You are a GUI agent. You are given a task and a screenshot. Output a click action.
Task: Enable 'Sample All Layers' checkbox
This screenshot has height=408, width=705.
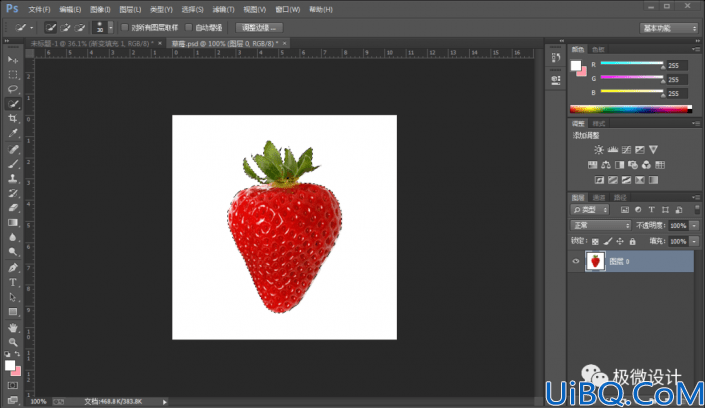[125, 27]
